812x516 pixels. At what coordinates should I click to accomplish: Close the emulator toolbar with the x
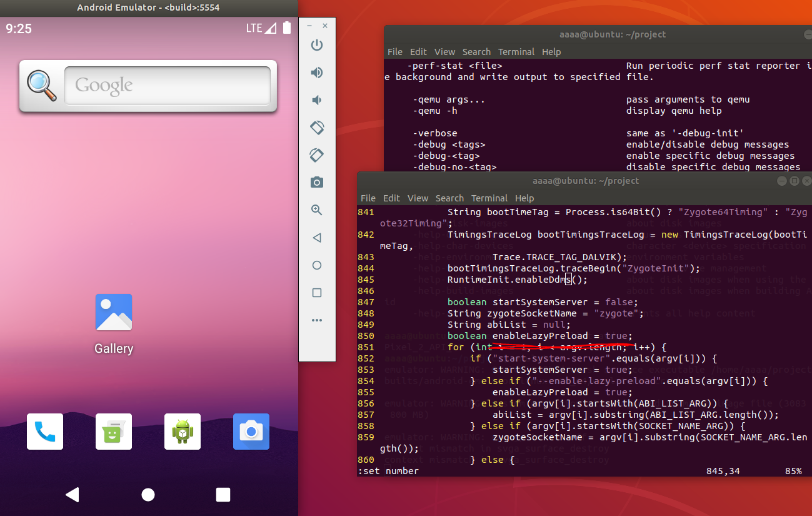point(325,26)
